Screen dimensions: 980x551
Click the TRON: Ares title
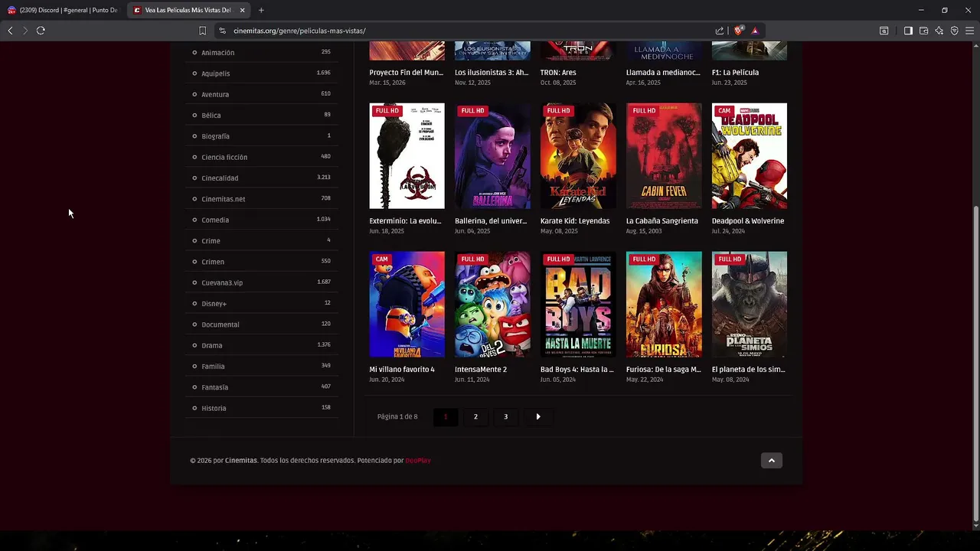[x=558, y=73]
